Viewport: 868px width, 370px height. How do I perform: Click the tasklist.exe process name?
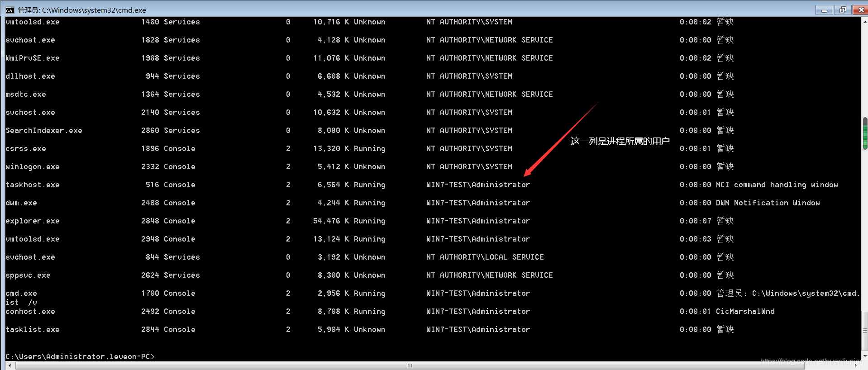pos(33,329)
